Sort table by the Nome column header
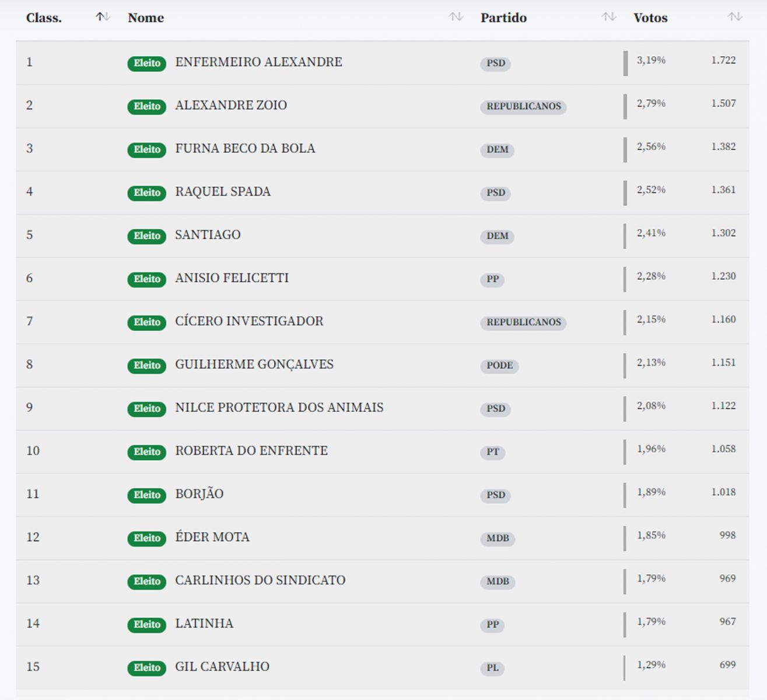 146,18
